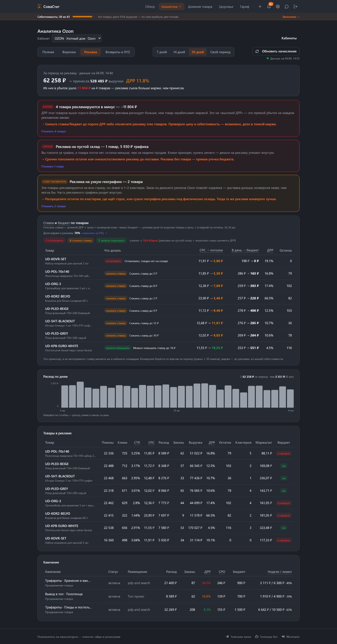Screen dimensions: 337x644
Task: Go to Обзор menu item
Action: (150, 7)
